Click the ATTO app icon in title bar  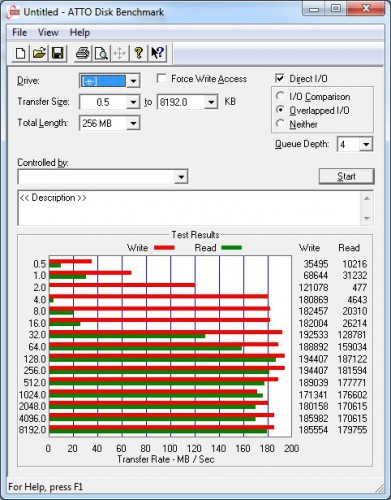click(13, 12)
